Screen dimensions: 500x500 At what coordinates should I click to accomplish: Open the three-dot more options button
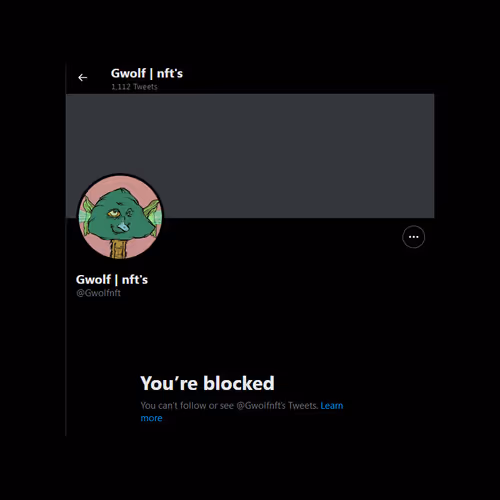coord(413,237)
